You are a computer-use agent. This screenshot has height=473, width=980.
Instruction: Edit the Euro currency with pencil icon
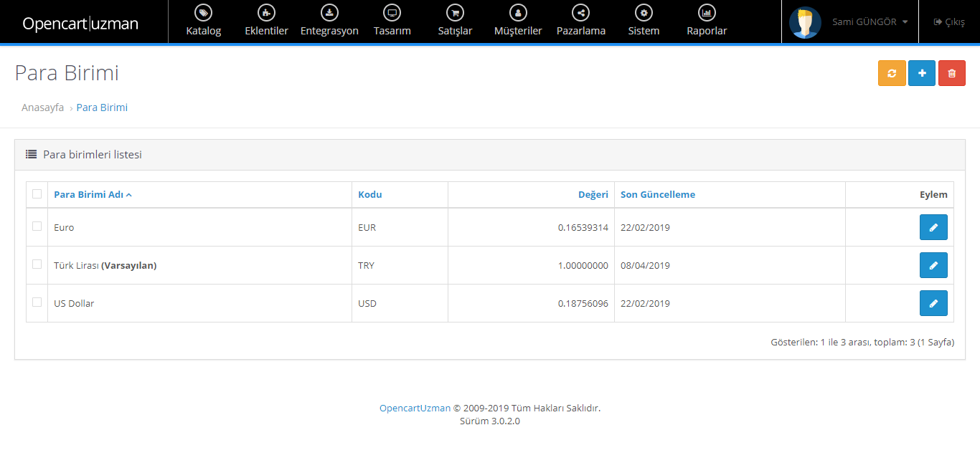pyautogui.click(x=933, y=227)
